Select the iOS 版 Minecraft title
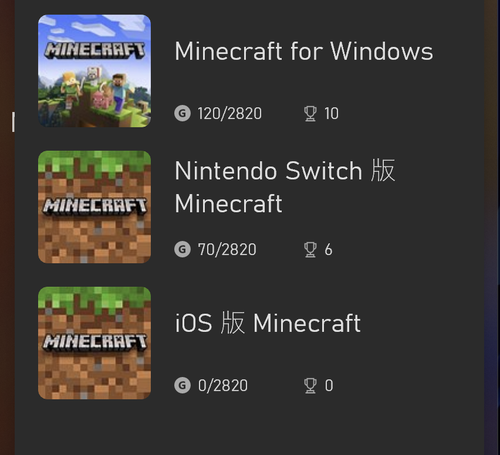Image resolution: width=500 pixels, height=455 pixels. [x=268, y=323]
